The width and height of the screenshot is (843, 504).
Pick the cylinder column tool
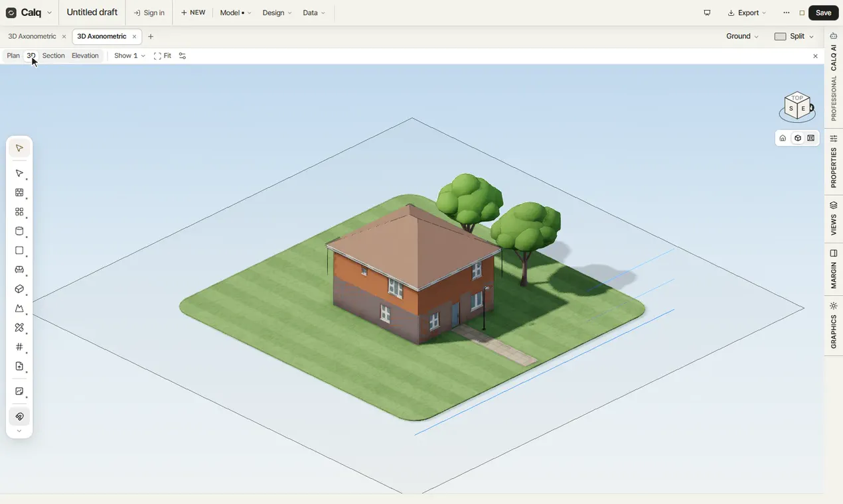pos(19,231)
